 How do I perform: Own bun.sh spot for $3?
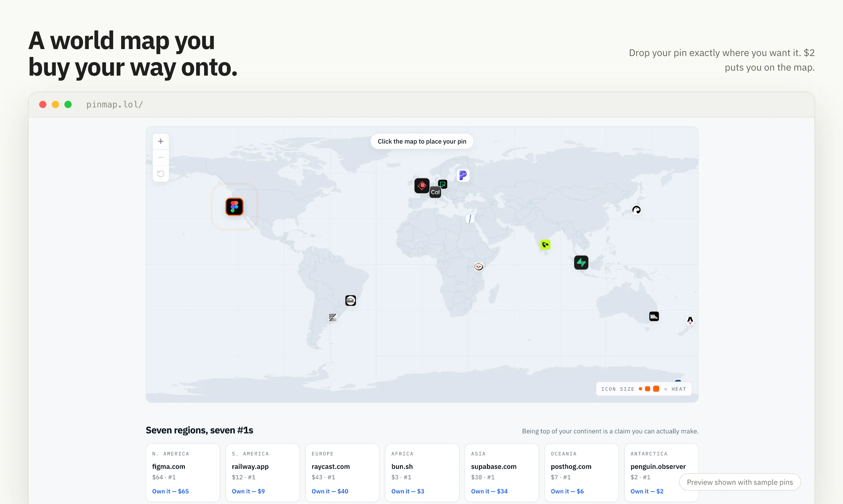click(x=408, y=491)
